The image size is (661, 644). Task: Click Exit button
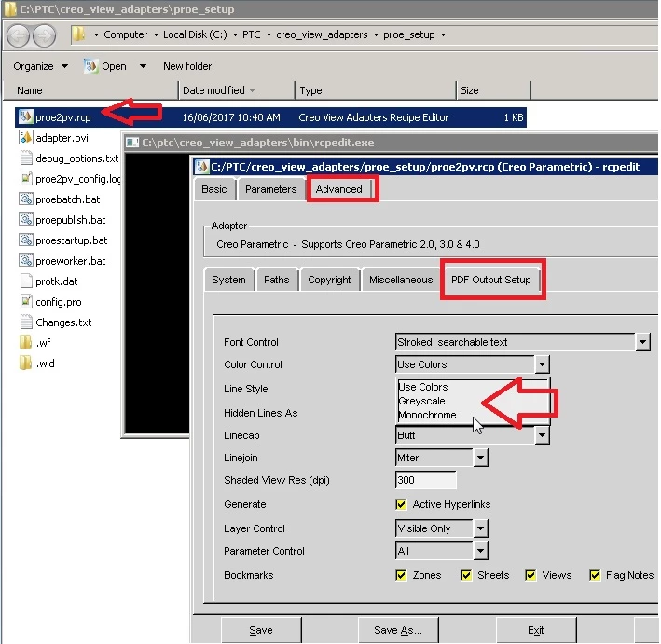[x=536, y=630]
